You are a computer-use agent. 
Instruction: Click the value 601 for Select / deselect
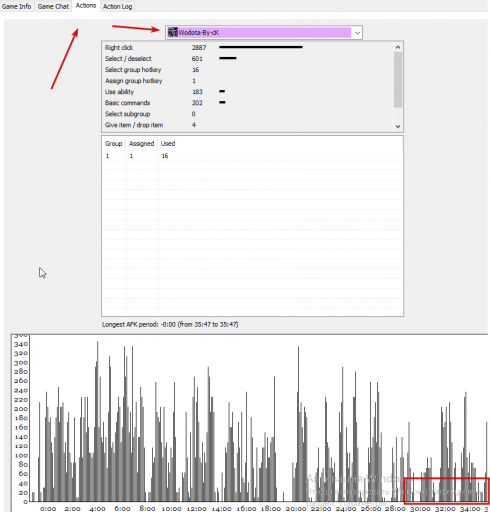click(197, 59)
